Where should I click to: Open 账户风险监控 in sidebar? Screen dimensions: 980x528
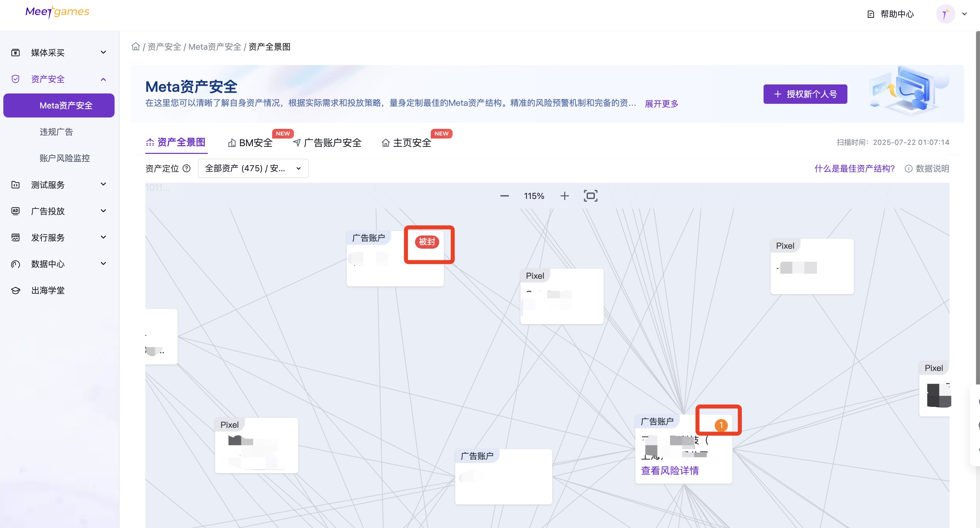[x=65, y=158]
